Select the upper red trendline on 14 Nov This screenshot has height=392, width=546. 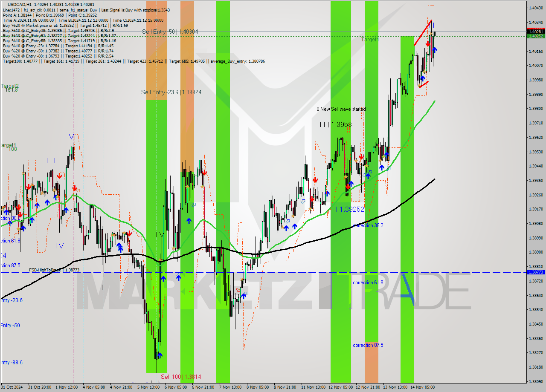point(423,32)
